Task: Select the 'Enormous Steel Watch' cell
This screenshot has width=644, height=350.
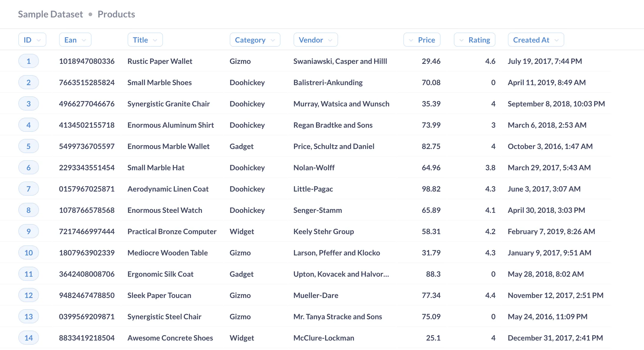Action: pos(165,210)
